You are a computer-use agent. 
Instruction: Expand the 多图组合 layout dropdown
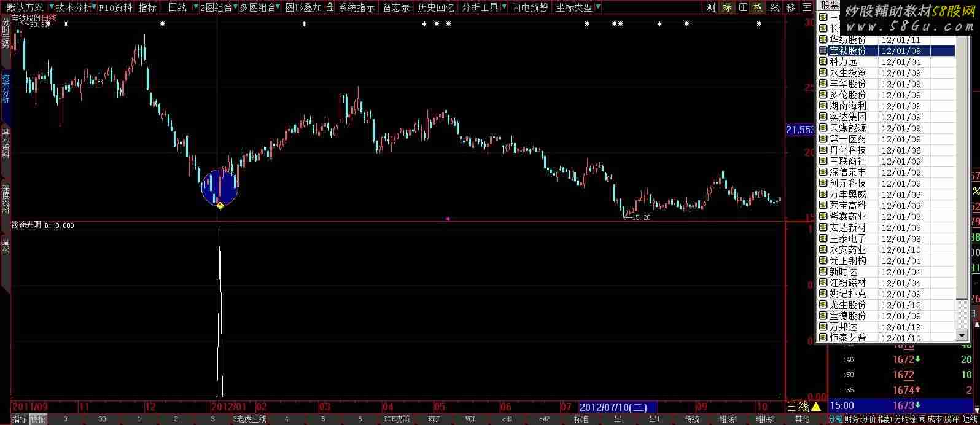[x=260, y=7]
